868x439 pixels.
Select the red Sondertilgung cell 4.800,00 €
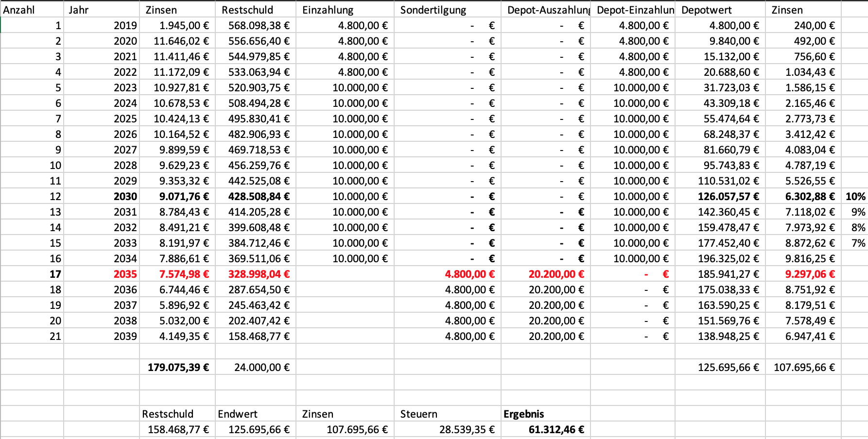(448, 274)
